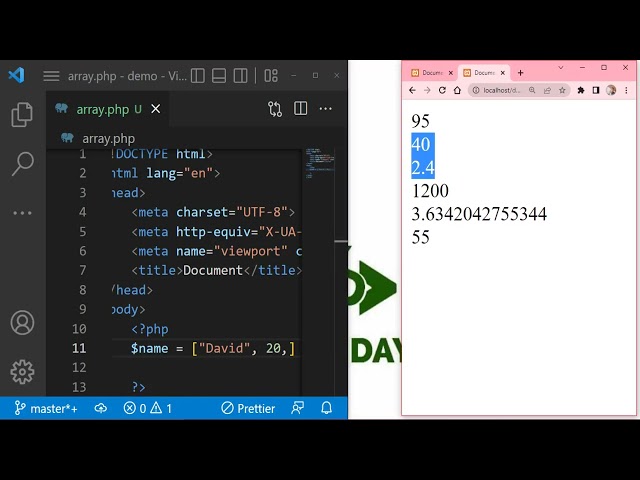Open the errors and warnings count indicator

pyautogui.click(x=148, y=408)
